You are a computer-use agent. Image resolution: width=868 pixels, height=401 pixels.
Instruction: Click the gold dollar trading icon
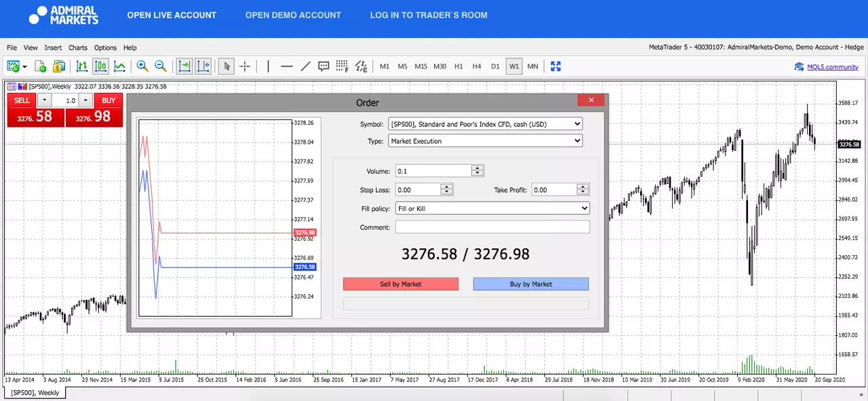[59, 66]
